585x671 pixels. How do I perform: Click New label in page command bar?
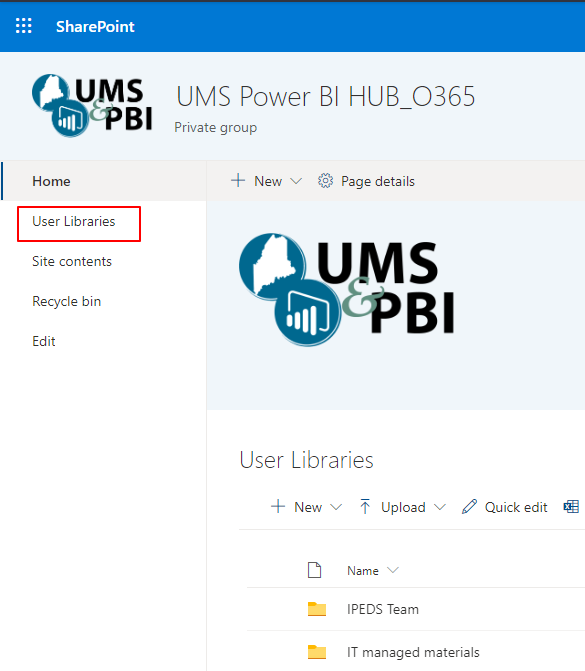point(268,181)
